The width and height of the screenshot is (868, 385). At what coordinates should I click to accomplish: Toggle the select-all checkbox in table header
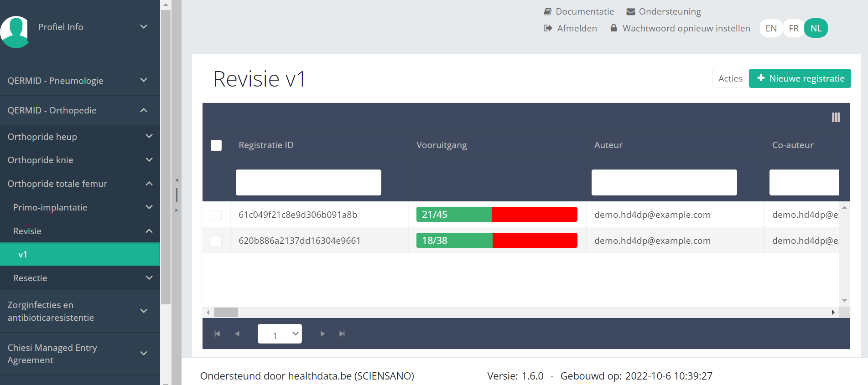(x=216, y=145)
